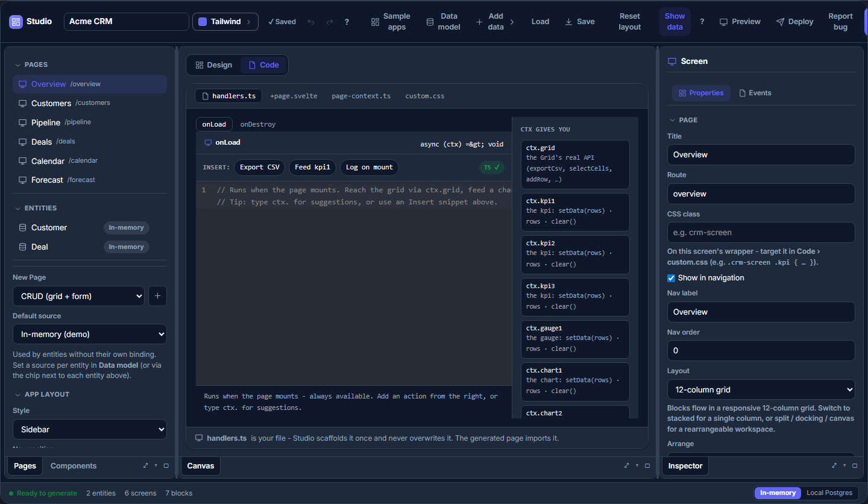Open the Data model editor
This screenshot has width=868, height=504.
click(x=443, y=22)
